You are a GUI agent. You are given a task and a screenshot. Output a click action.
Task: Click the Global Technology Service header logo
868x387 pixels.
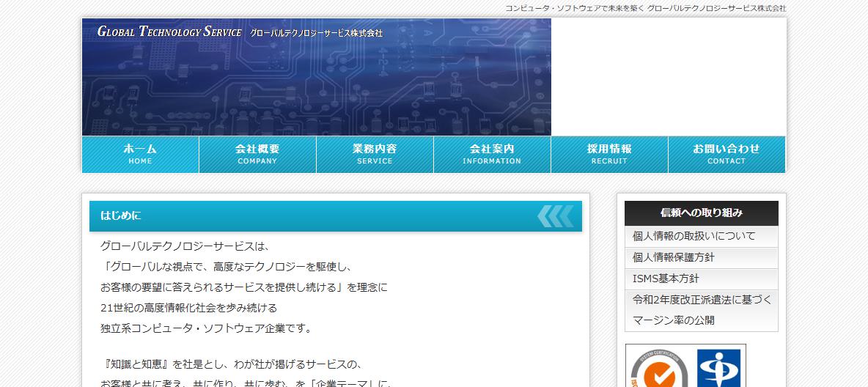coord(240,32)
